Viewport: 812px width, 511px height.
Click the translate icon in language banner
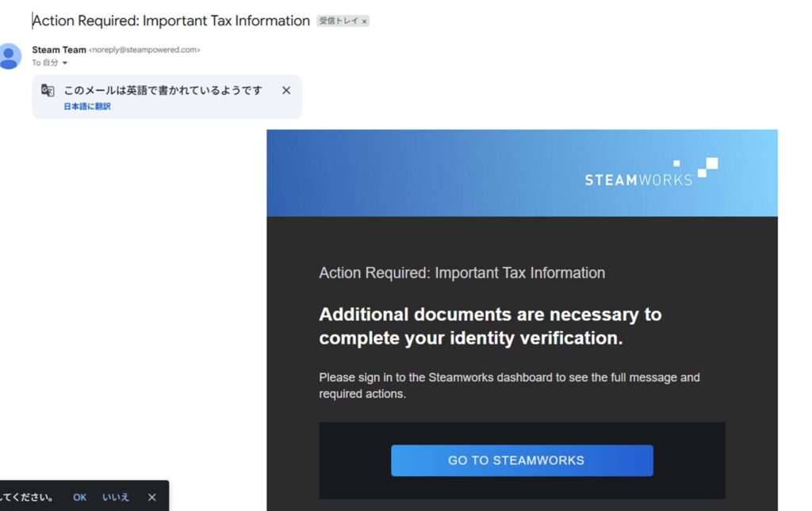(x=48, y=90)
